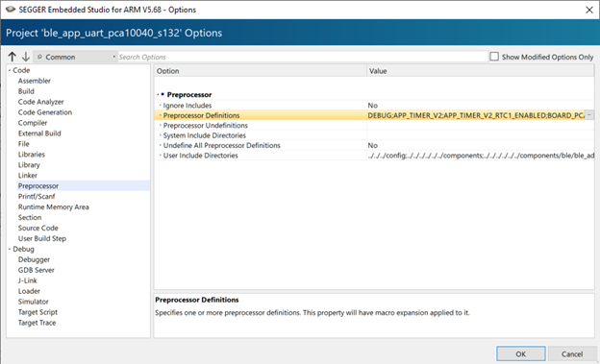The image size is (600, 364).
Task: Select Preprocessor in the tree
Action: coord(38,185)
